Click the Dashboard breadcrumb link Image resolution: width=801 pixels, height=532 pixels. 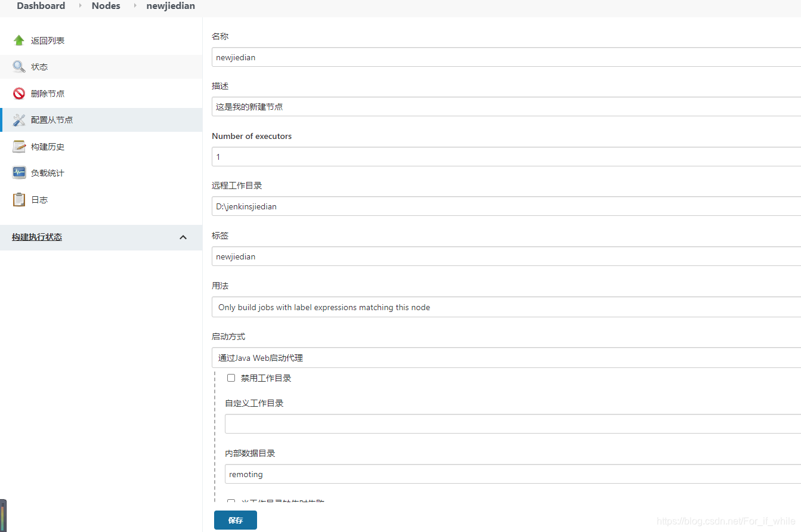[41, 6]
